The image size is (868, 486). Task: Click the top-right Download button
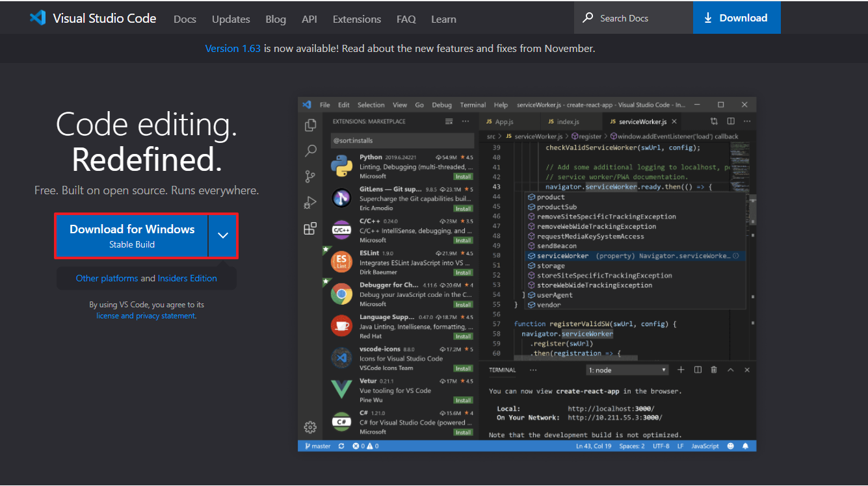point(737,18)
